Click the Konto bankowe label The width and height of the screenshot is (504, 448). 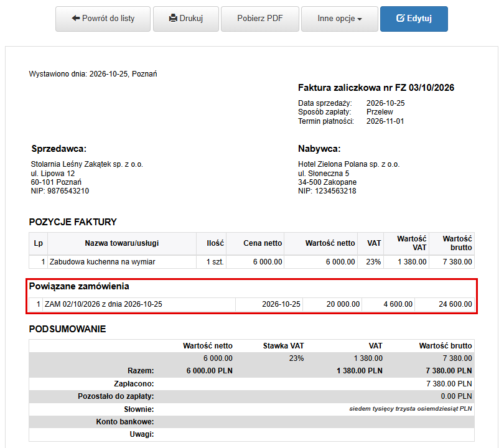click(x=124, y=422)
